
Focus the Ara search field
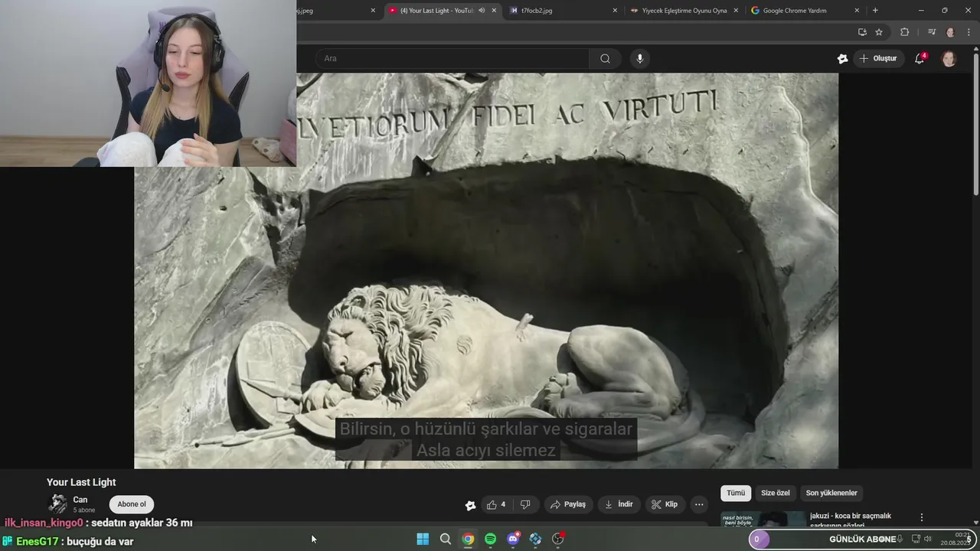coord(452,58)
